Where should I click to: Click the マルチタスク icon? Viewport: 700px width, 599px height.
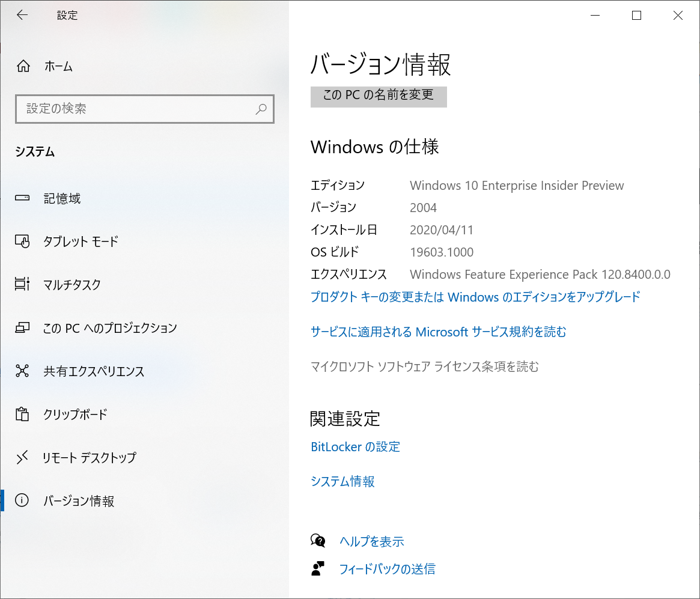point(22,284)
